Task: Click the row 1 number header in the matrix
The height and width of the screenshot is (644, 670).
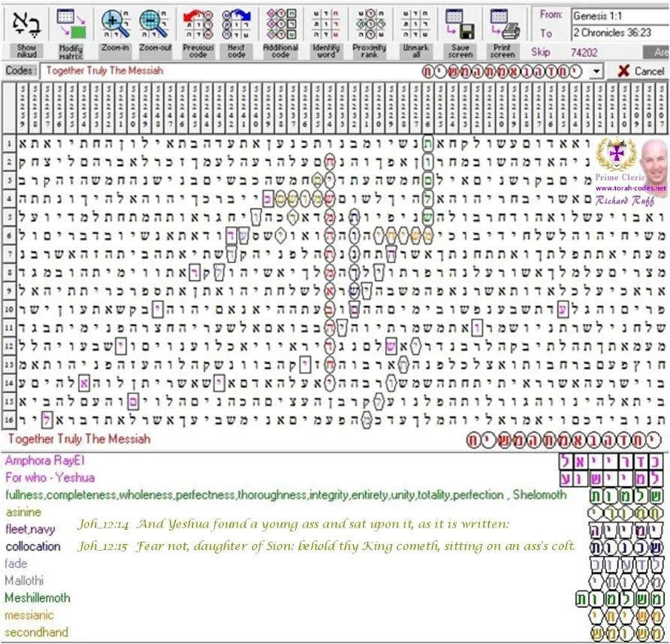Action: pos(9,144)
